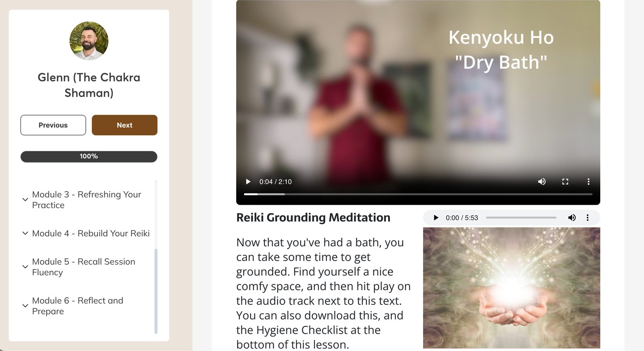Mute the video's volume speaker icon

(542, 182)
